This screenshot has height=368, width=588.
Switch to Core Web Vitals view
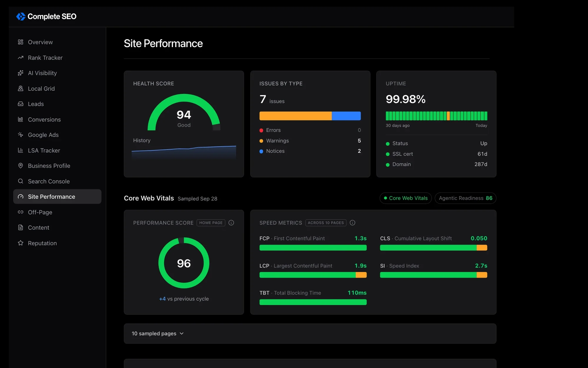tap(405, 198)
